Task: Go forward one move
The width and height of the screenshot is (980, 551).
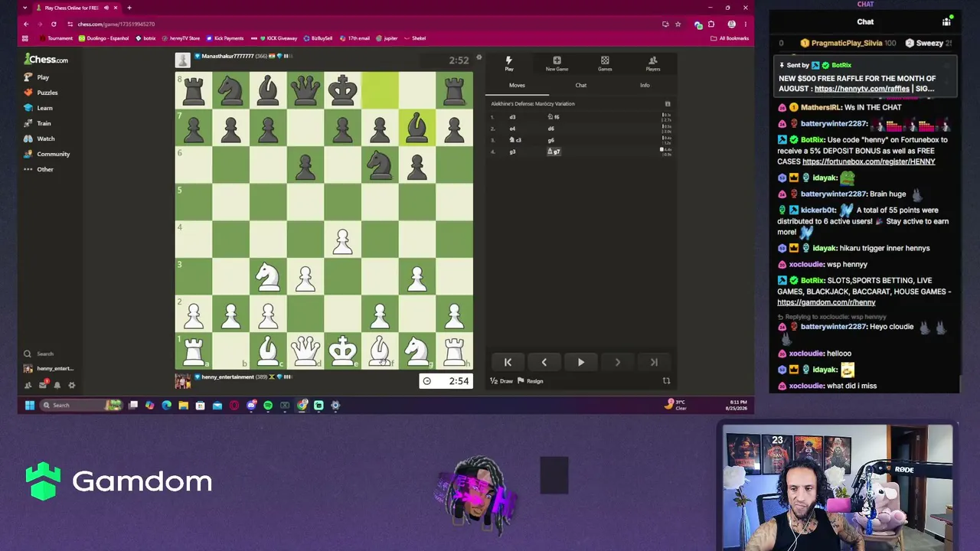Action: pos(617,362)
